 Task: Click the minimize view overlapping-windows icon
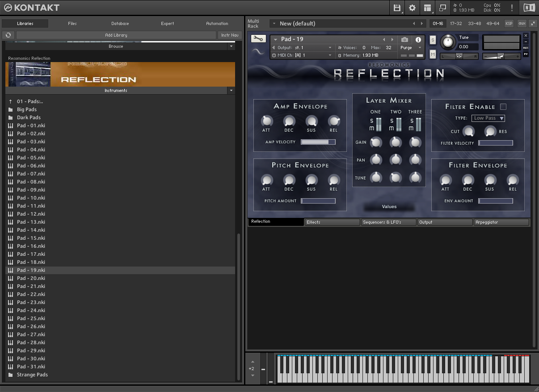point(442,8)
